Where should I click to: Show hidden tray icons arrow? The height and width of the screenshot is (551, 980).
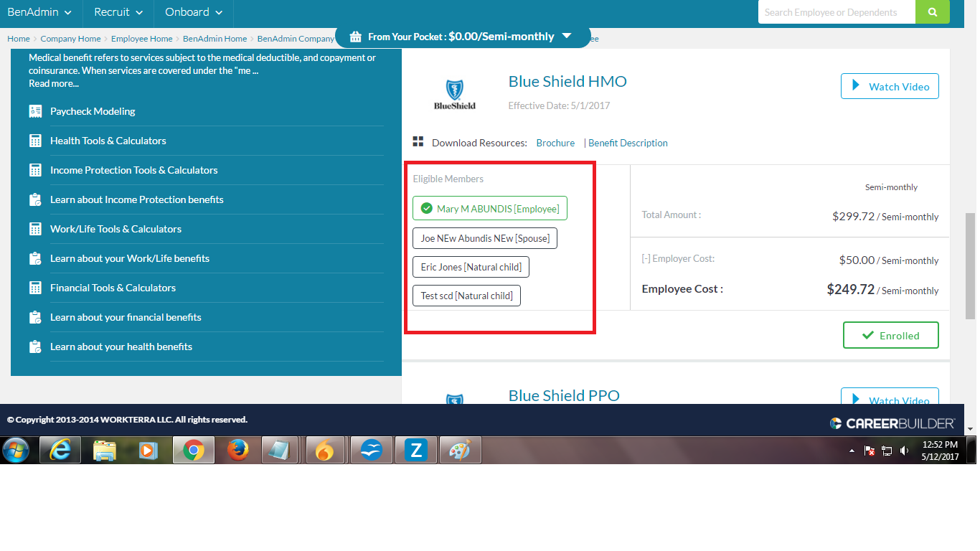coord(852,451)
